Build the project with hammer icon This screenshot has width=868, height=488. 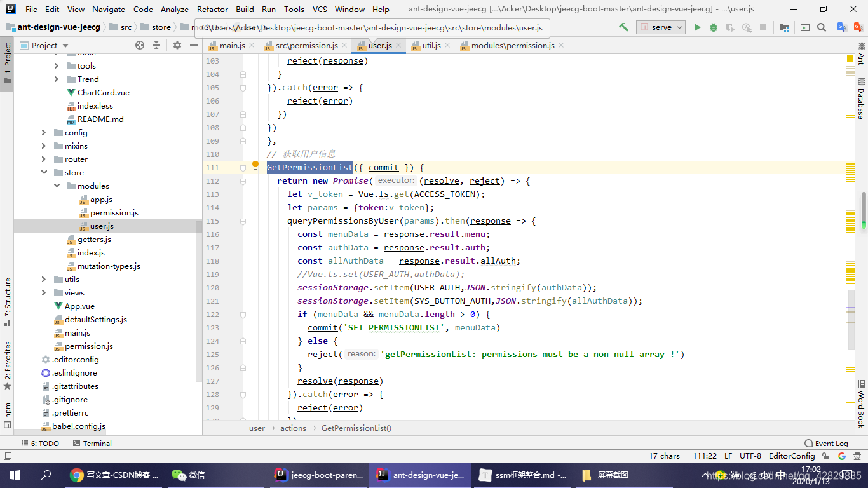pyautogui.click(x=624, y=27)
